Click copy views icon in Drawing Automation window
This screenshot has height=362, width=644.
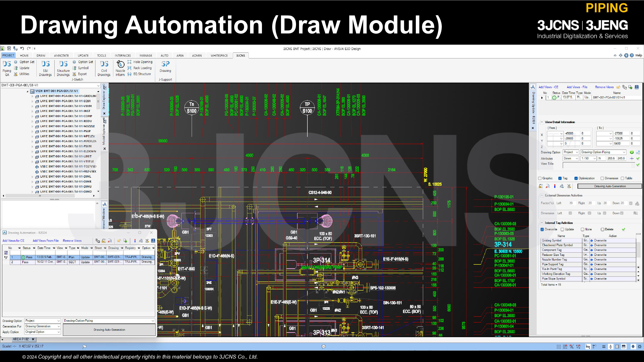pyautogui.click(x=98, y=241)
